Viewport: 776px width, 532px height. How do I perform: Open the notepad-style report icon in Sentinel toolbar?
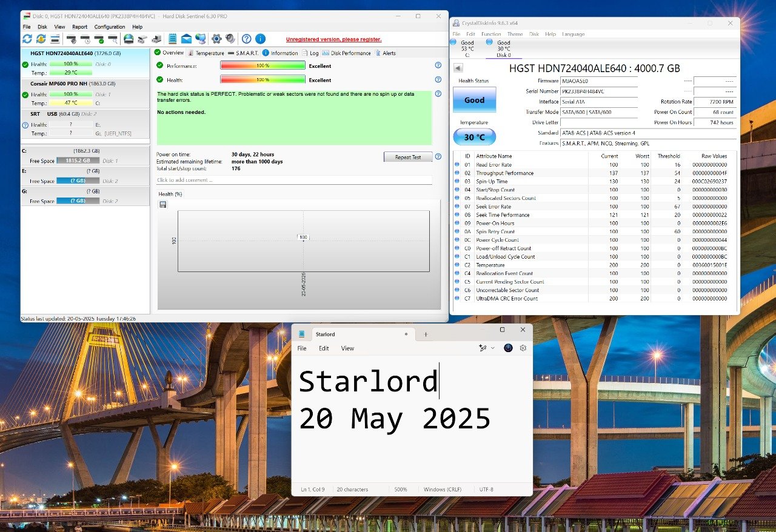[x=173, y=39]
